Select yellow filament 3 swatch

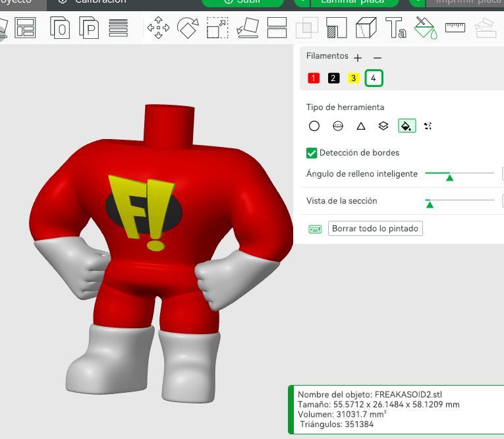point(354,78)
